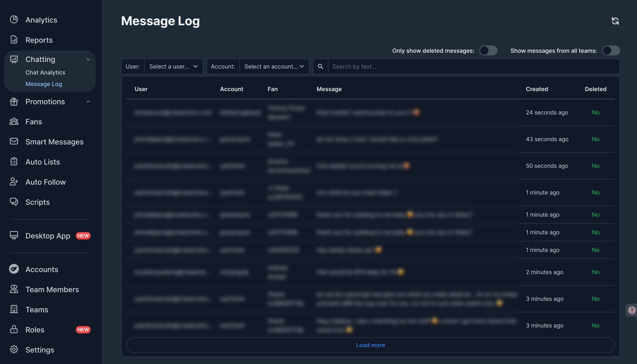
Task: Click the Reports document icon
Action: point(14,40)
